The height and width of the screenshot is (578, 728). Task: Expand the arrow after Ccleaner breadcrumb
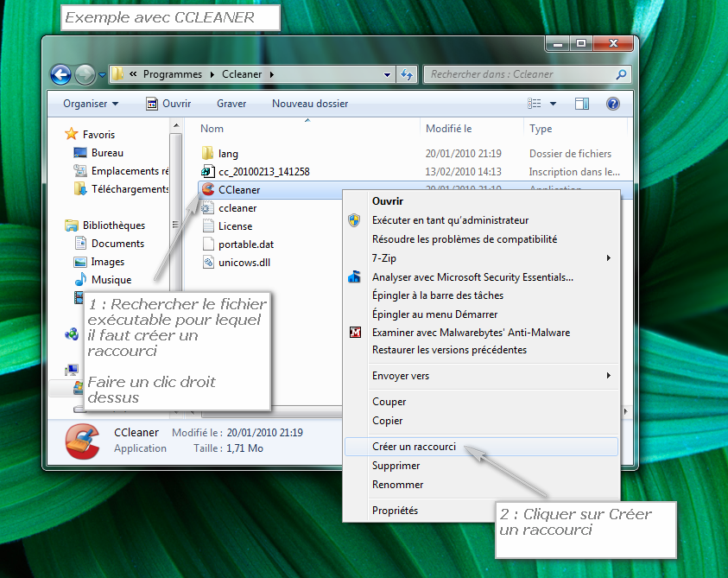(x=272, y=74)
